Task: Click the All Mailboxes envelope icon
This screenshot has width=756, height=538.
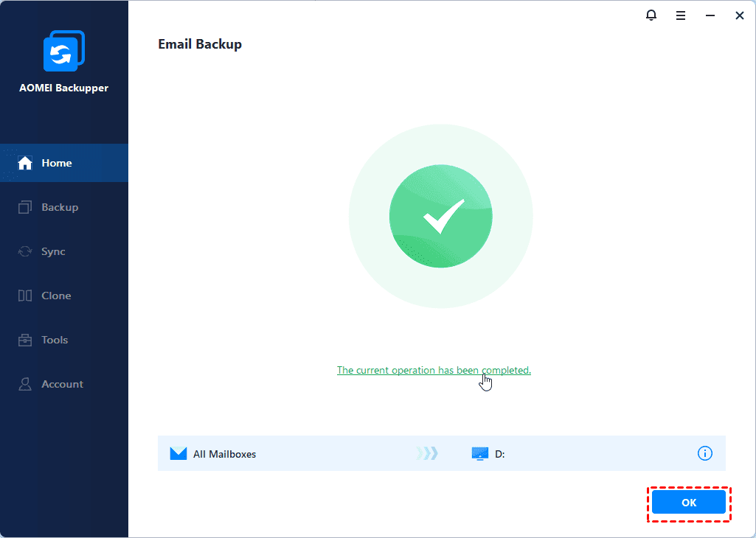Action: pyautogui.click(x=178, y=454)
